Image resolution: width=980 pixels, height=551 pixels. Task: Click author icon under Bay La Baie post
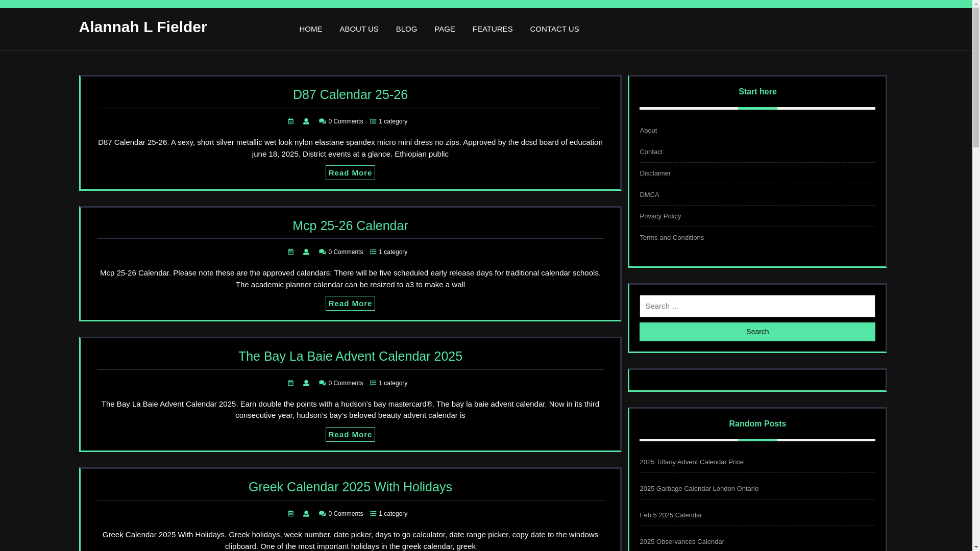(306, 383)
